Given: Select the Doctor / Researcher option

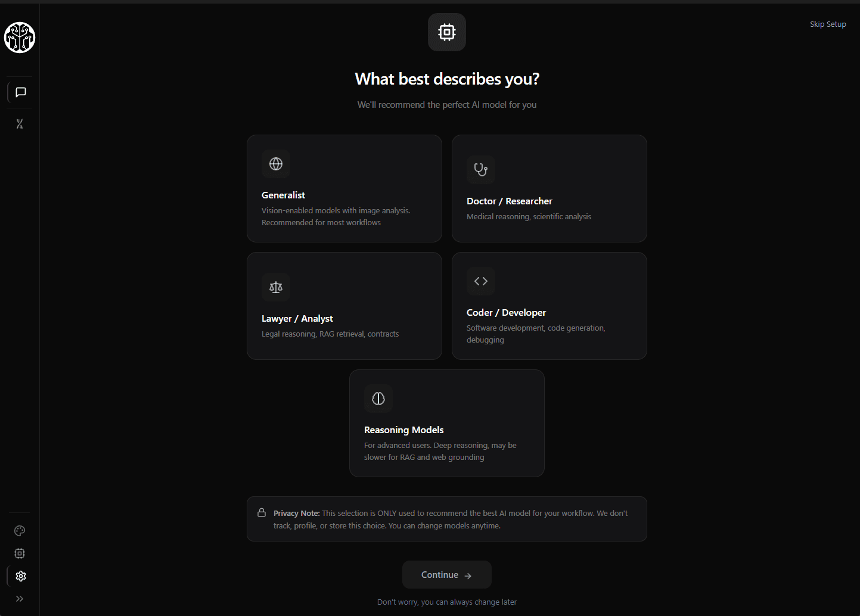Looking at the screenshot, I should (549, 188).
